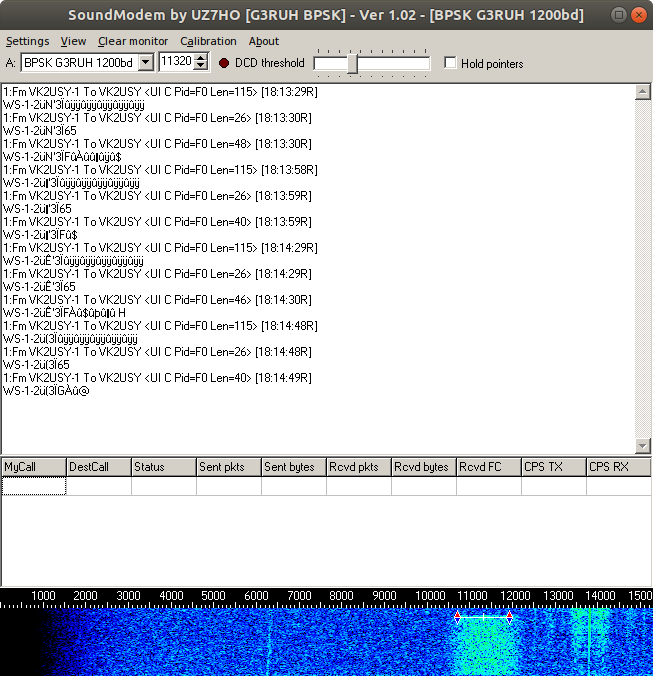This screenshot has height=676, width=653.
Task: Click the packet line timestamped 18:14:49R
Action: click(x=157, y=378)
